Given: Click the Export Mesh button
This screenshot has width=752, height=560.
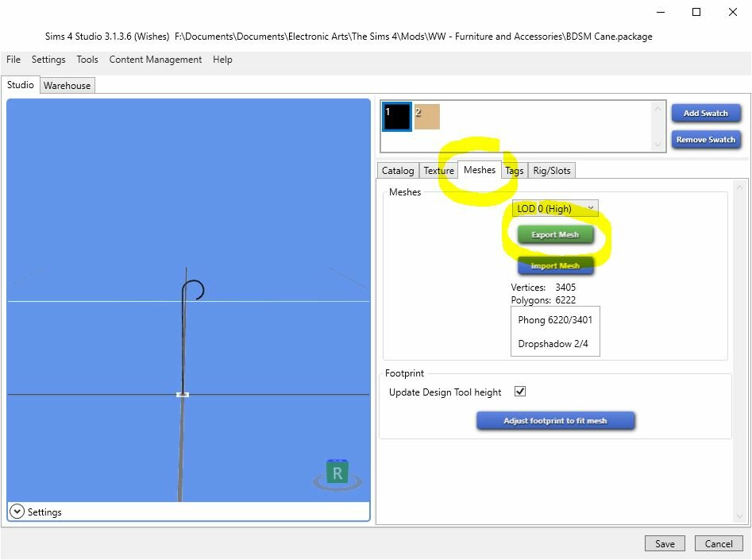Looking at the screenshot, I should point(555,234).
